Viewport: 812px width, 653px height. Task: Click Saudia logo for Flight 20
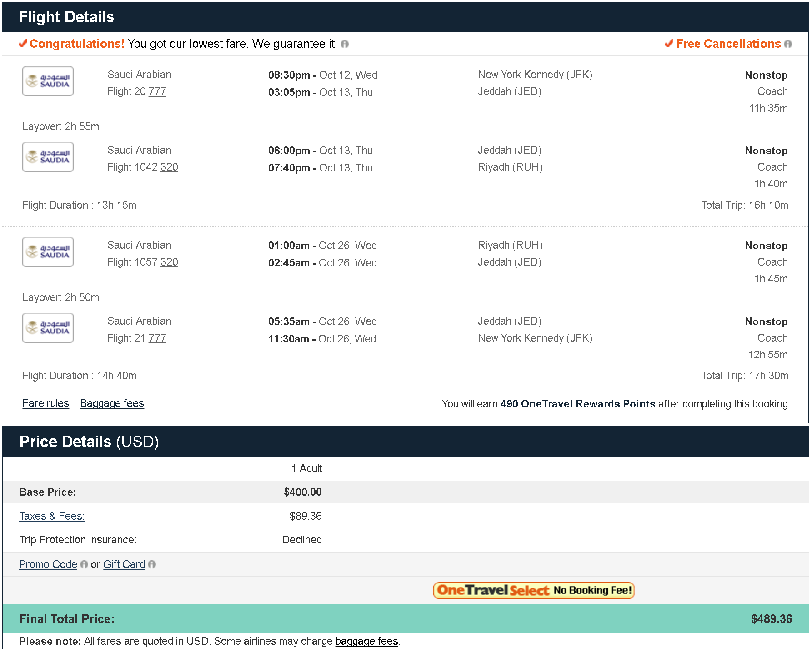tap(48, 81)
